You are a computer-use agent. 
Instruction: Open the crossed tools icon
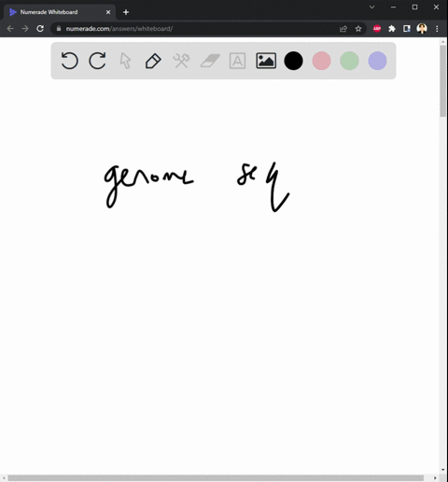pos(181,61)
